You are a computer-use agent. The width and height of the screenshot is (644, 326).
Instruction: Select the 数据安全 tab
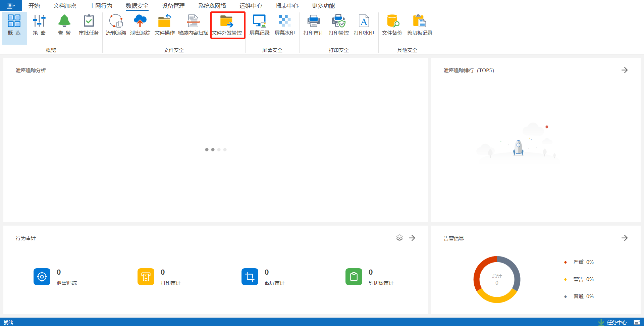(x=137, y=6)
